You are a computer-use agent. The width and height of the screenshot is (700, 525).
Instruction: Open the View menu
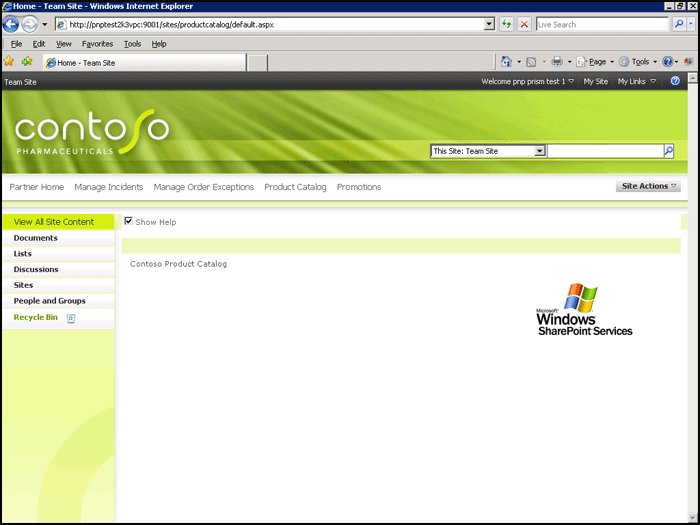pos(63,44)
